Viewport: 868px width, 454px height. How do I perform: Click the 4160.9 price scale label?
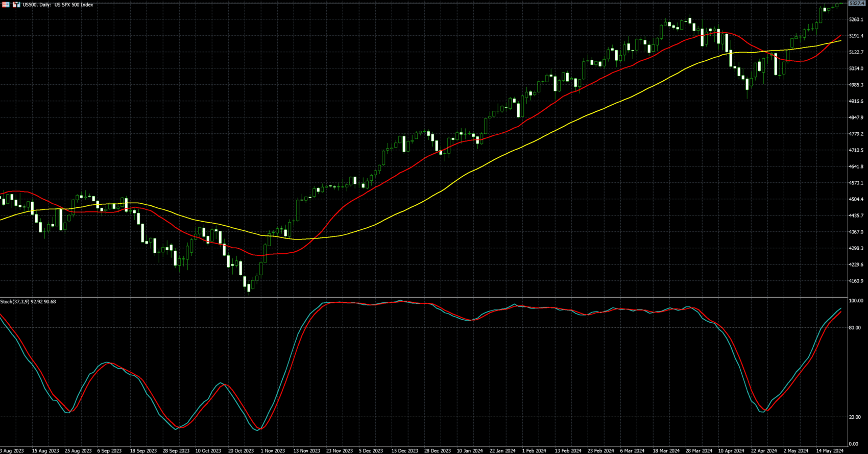tap(856, 281)
